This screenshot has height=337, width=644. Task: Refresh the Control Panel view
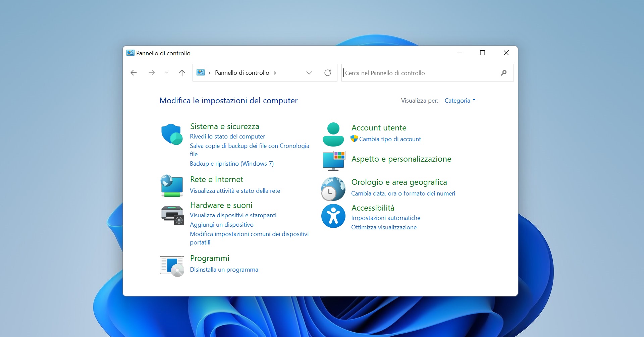pos(328,73)
